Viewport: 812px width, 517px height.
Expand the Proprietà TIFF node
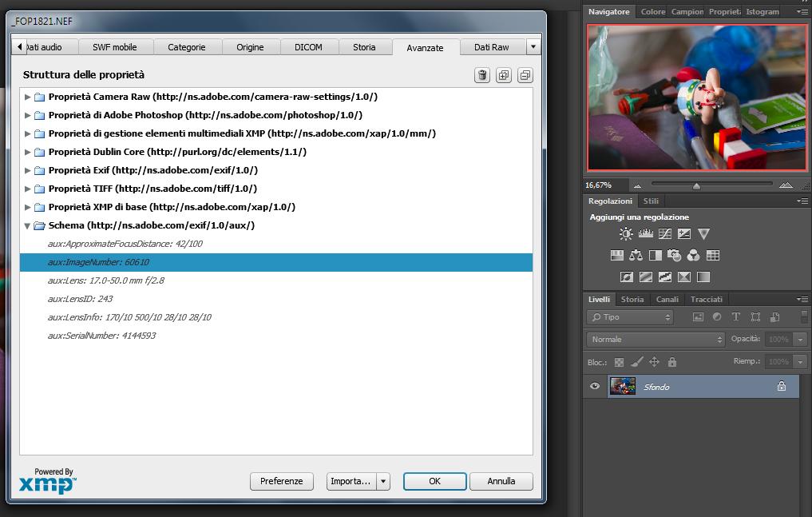27,189
